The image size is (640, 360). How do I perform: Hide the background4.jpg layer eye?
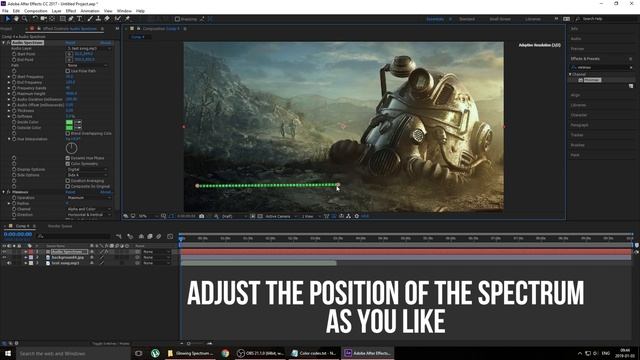[4, 258]
